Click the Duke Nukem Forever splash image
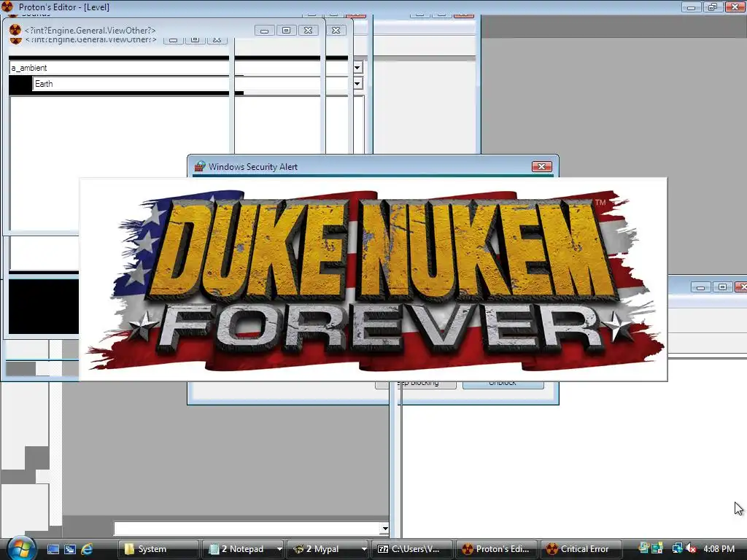The width and height of the screenshot is (747, 560). pos(373,279)
